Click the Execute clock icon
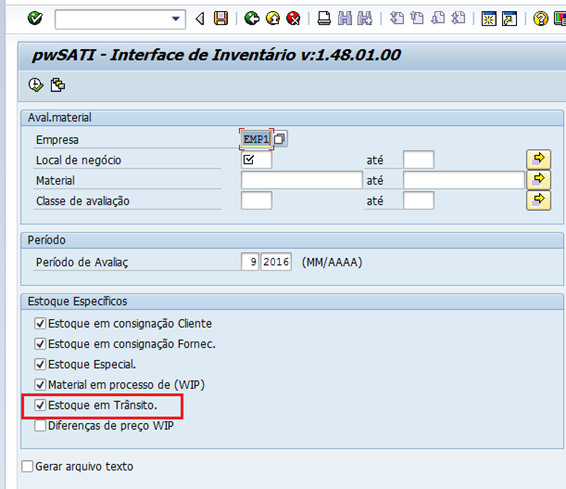This screenshot has width=566, height=489. click(36, 85)
